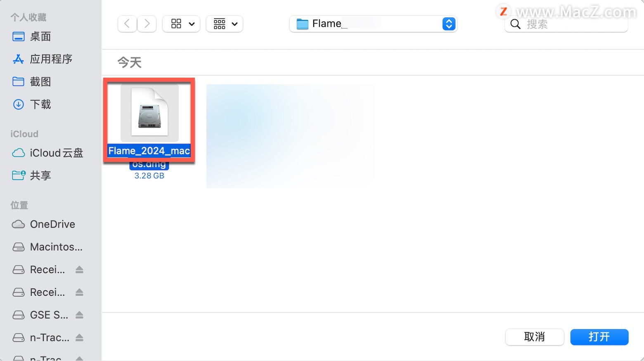Eject the n-Trac... volume above the cut-off row
Image resolution: width=644 pixels, height=361 pixels.
pyautogui.click(x=80, y=338)
